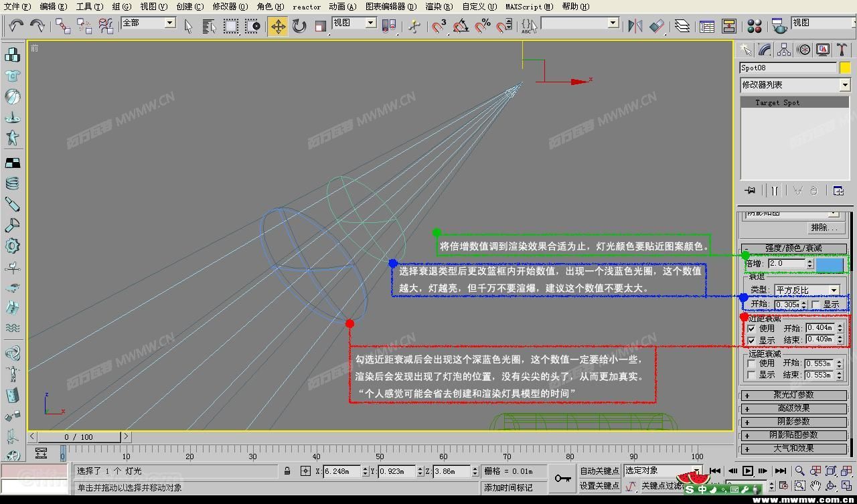Viewport: 857px width, 504px height.
Task: Toggle the Angle Snap icon
Action: point(461,25)
